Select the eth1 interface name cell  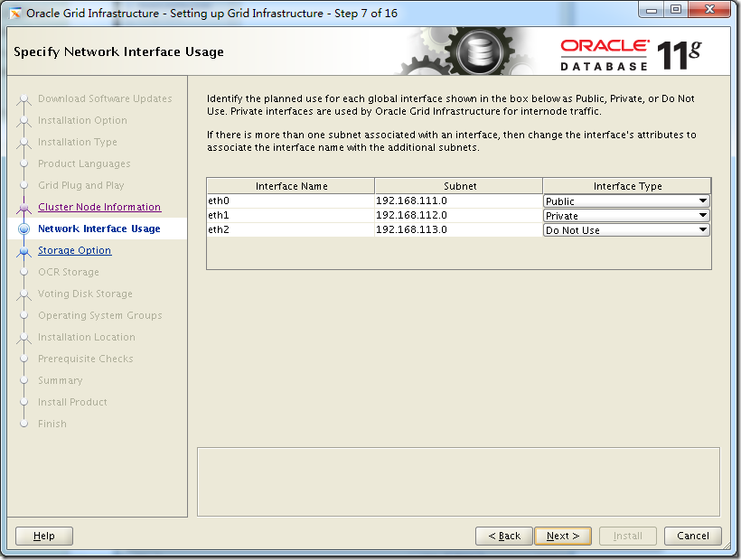coord(291,215)
